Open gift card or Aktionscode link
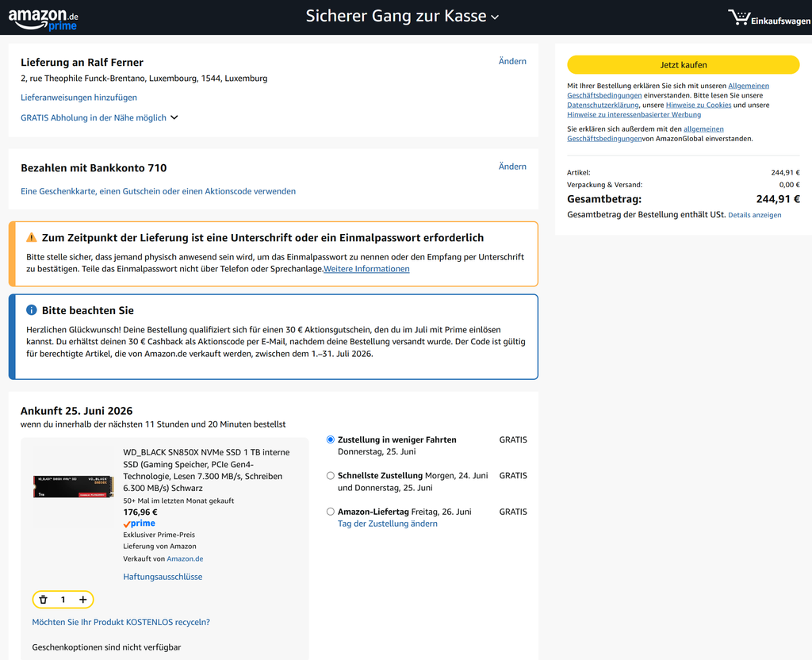The image size is (812, 660). [x=158, y=191]
